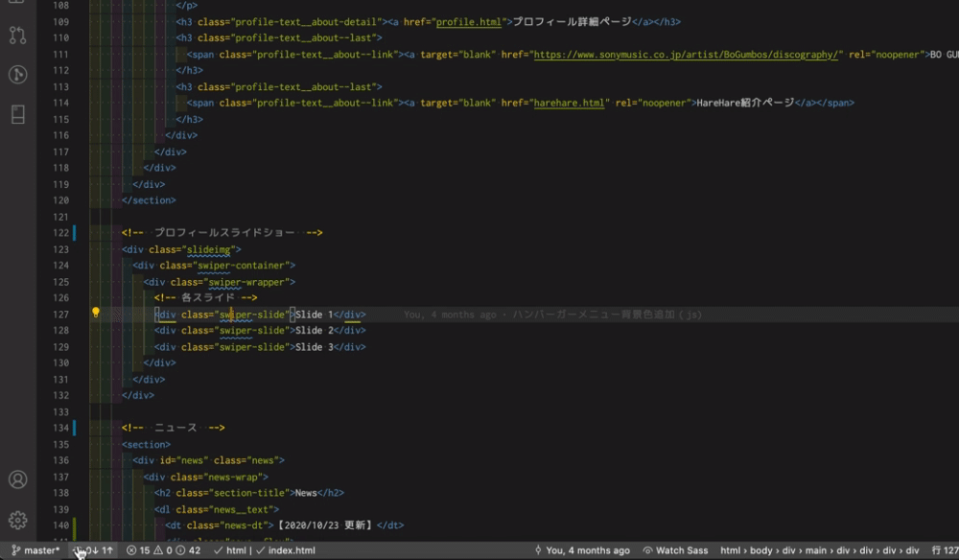Click line number 122 in the gutter
959x560 pixels.
tap(61, 233)
